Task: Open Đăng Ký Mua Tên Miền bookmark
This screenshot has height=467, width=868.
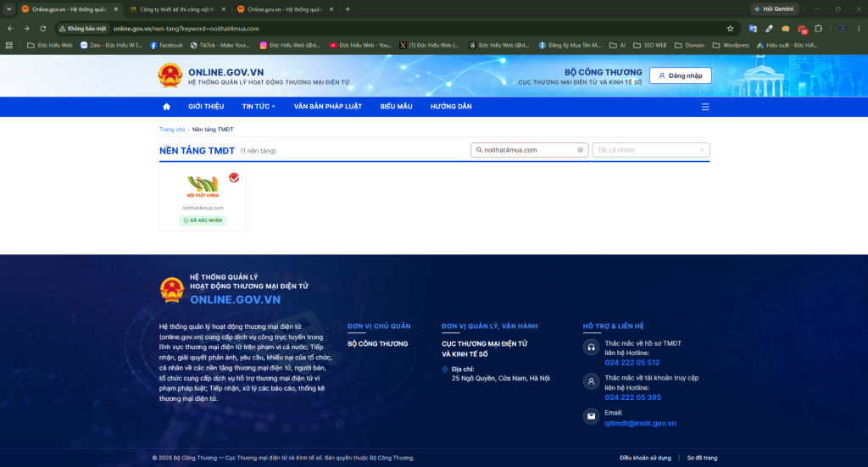Action: pos(570,46)
